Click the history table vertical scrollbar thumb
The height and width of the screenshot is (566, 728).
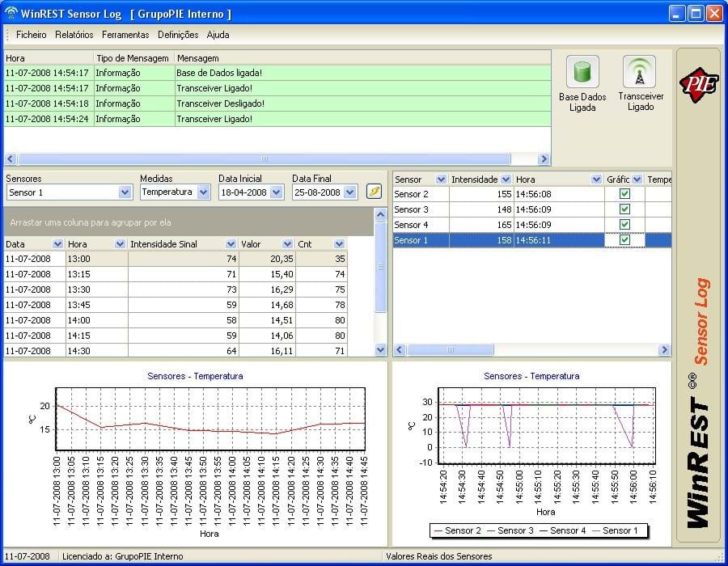tap(380, 267)
